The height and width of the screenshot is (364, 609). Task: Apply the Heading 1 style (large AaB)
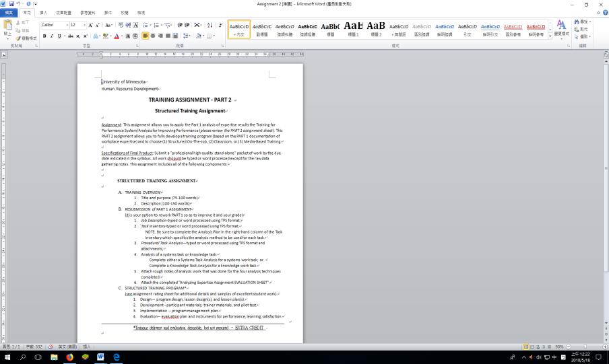point(353,29)
